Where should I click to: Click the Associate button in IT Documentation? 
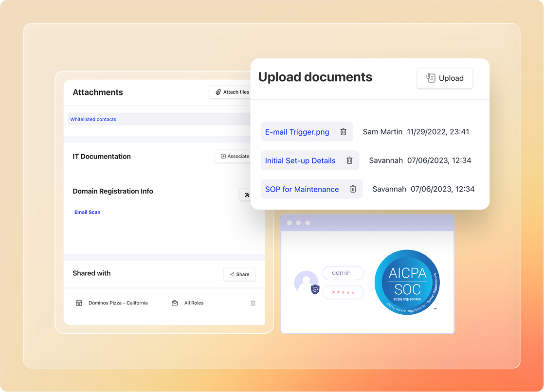pyautogui.click(x=234, y=156)
